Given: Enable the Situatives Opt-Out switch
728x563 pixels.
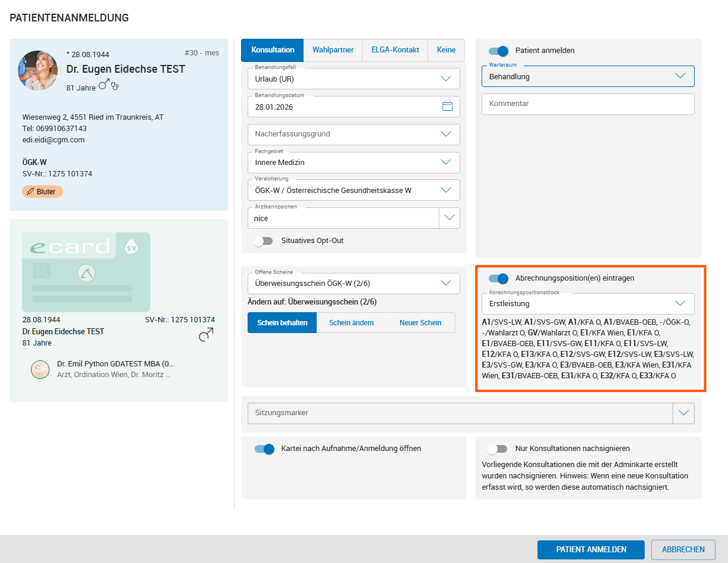Looking at the screenshot, I should tap(263, 241).
